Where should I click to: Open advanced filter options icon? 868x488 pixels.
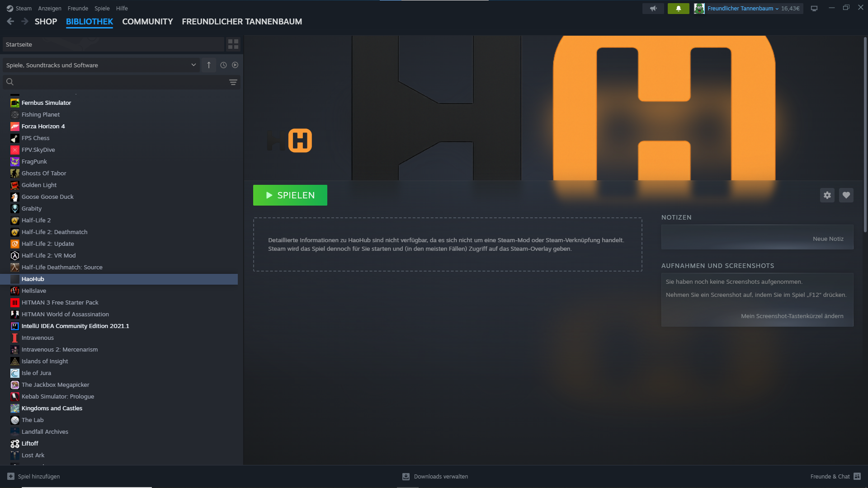[233, 82]
